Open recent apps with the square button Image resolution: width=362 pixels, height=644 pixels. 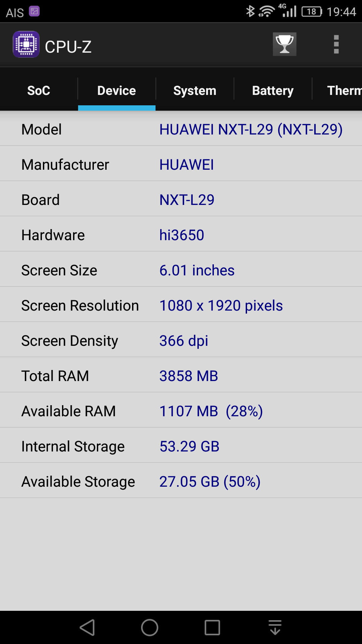click(212, 628)
